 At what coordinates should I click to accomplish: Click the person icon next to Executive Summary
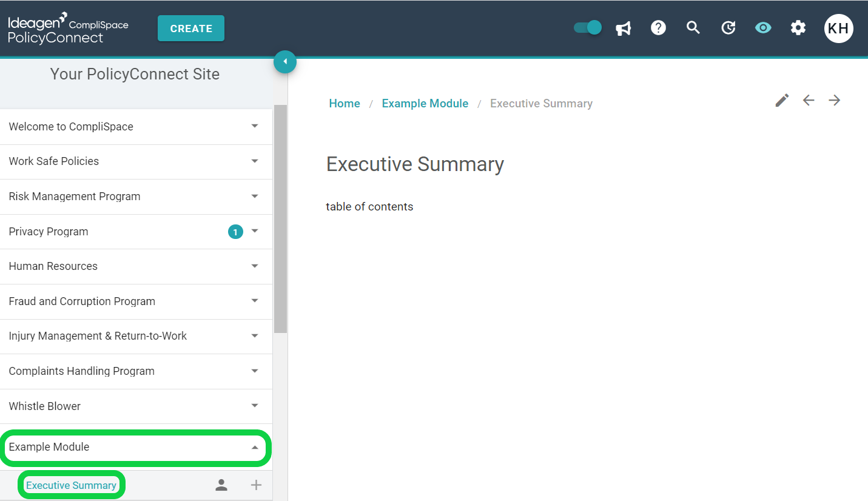(221, 485)
